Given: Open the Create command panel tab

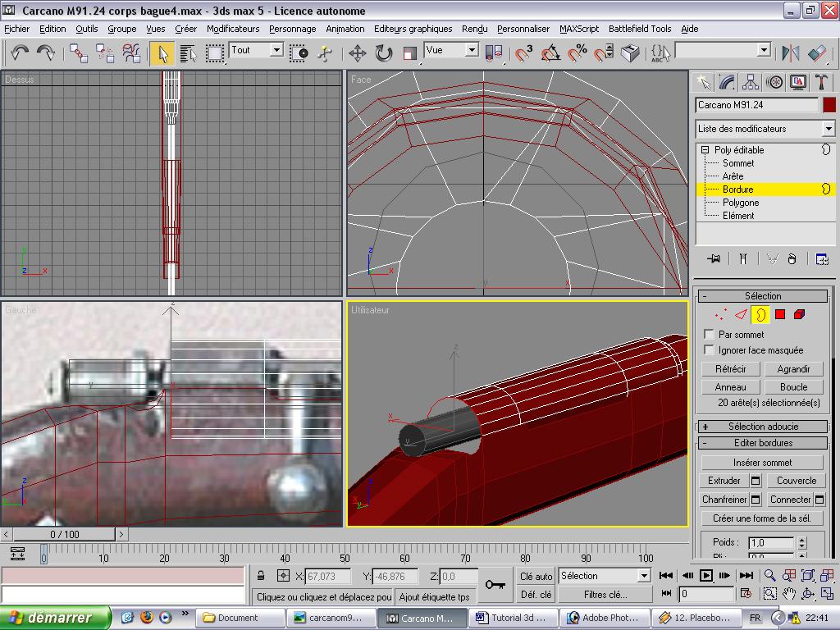Looking at the screenshot, I should click(x=703, y=82).
